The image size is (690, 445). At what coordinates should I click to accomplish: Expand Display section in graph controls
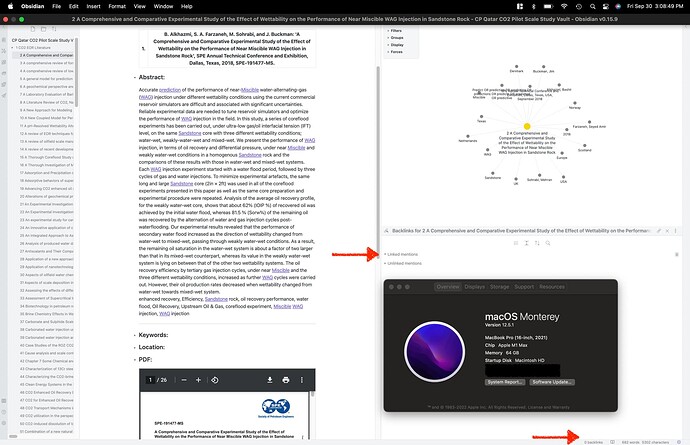click(395, 45)
